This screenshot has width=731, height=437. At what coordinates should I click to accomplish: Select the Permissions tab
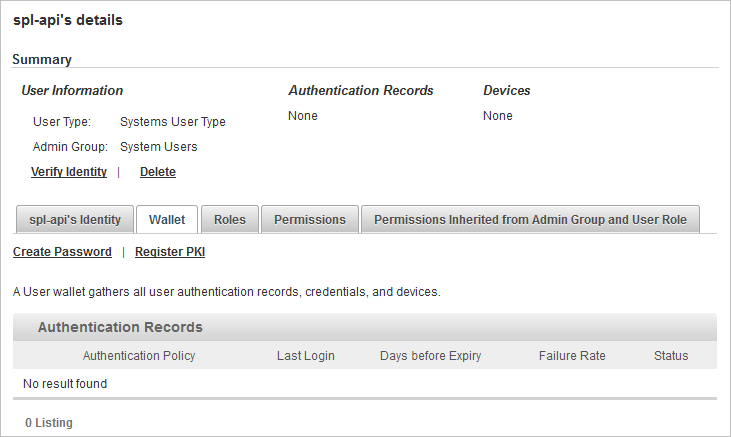310,219
